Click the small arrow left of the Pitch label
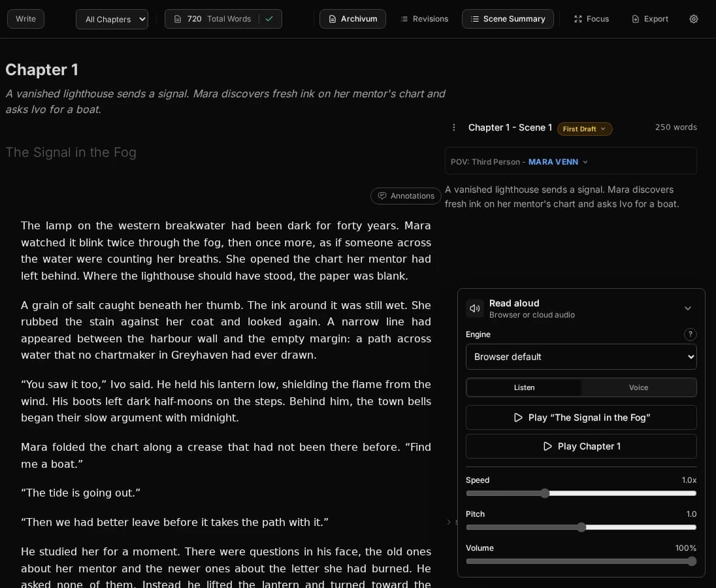716x588 pixels. [x=449, y=522]
